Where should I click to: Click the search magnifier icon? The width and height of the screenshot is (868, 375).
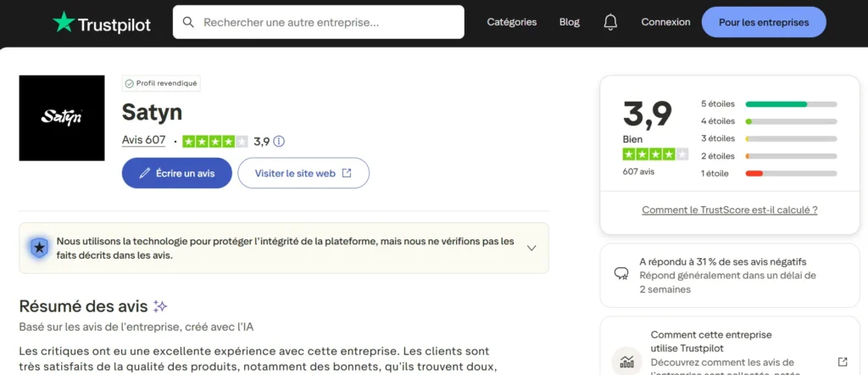pyautogui.click(x=188, y=22)
